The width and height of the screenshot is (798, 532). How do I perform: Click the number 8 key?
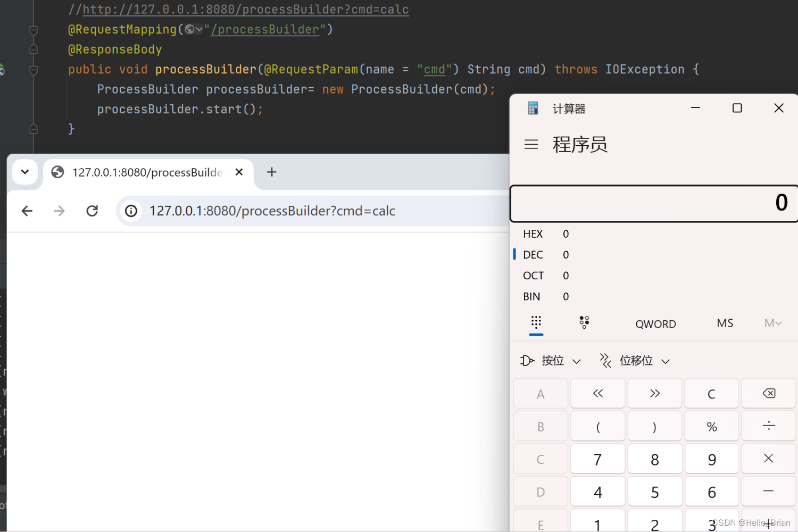tap(655, 459)
